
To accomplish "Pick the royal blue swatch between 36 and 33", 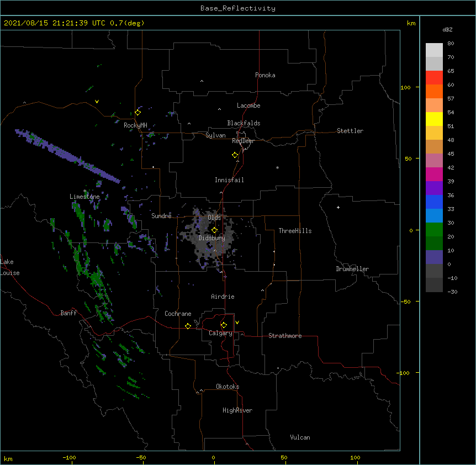I will tap(434, 202).
